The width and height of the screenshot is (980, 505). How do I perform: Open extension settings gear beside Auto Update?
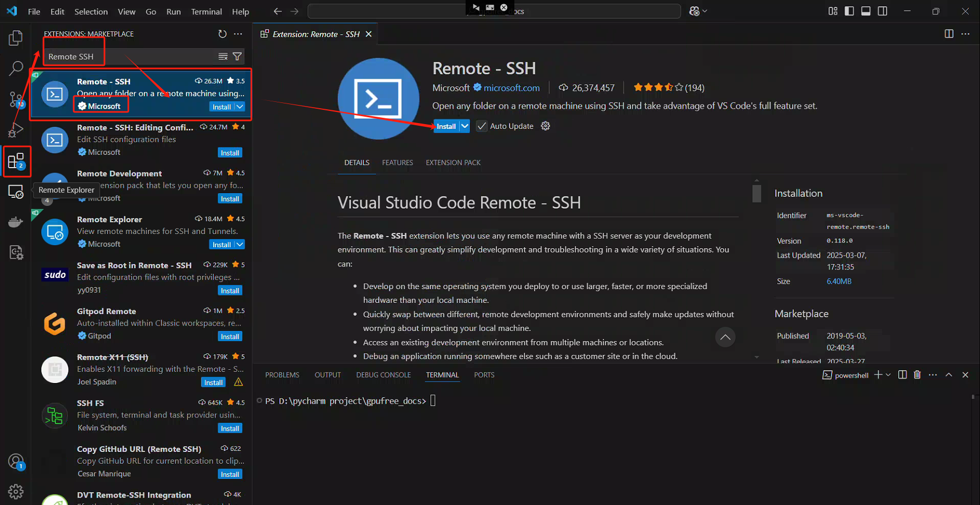coord(545,126)
